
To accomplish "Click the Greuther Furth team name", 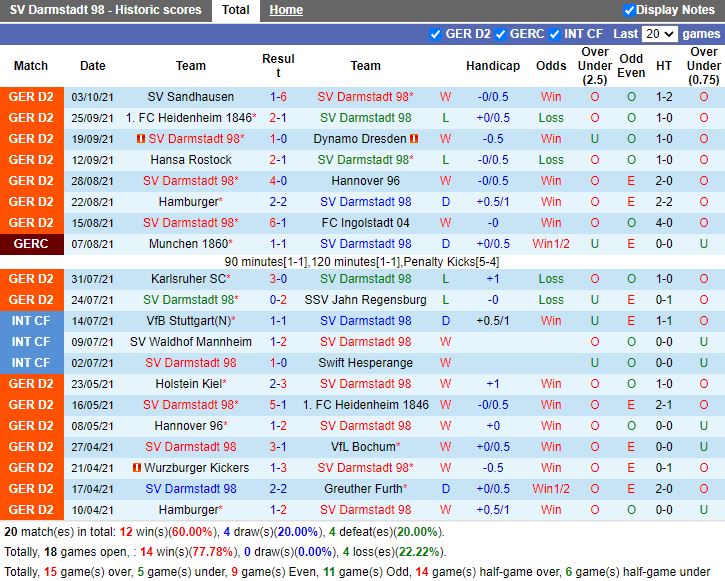I will [x=363, y=489].
